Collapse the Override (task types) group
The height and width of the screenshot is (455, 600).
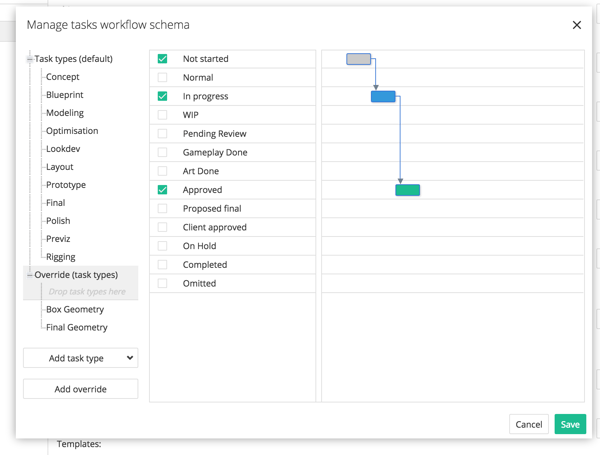(x=30, y=275)
